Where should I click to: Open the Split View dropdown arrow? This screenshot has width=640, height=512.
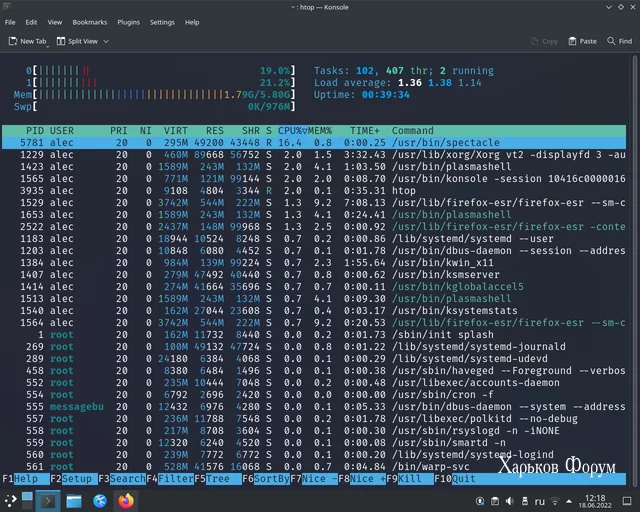coord(104,41)
